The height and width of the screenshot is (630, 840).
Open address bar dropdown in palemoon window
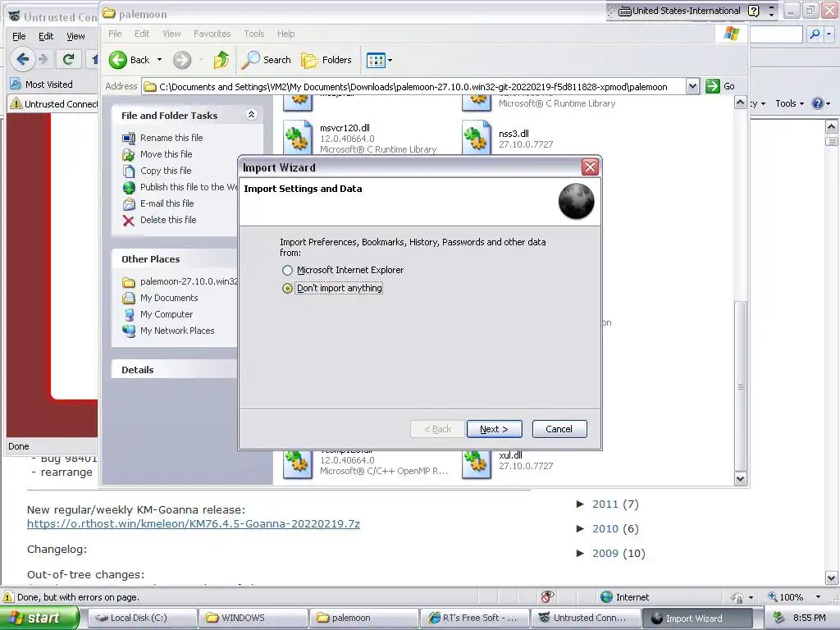pos(692,86)
